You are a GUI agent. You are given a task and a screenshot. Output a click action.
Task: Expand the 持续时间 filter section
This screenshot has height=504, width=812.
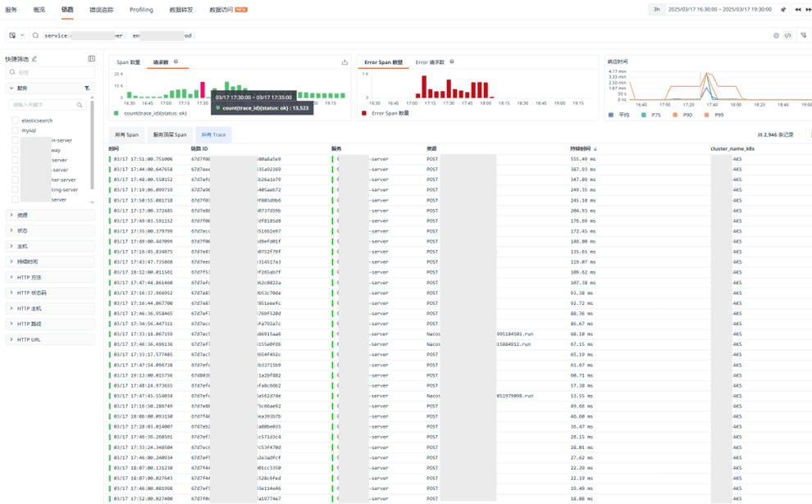pos(11,261)
